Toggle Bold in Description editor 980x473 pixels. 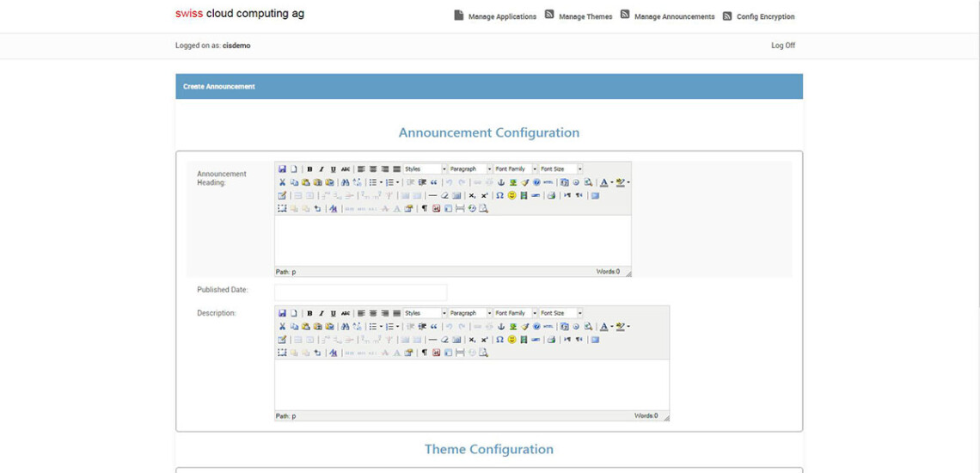pos(309,313)
